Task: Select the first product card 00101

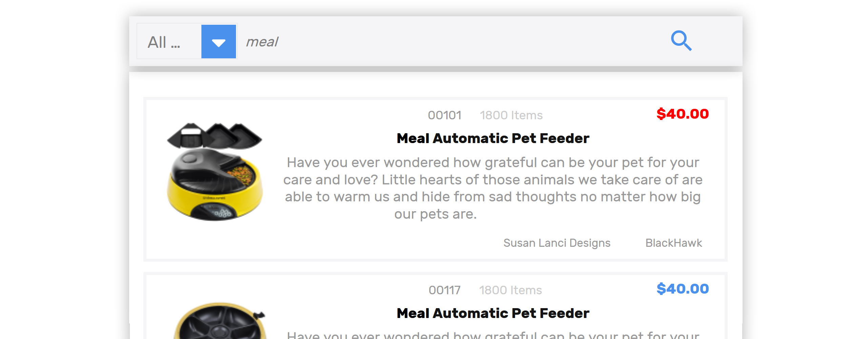Action: click(435, 179)
